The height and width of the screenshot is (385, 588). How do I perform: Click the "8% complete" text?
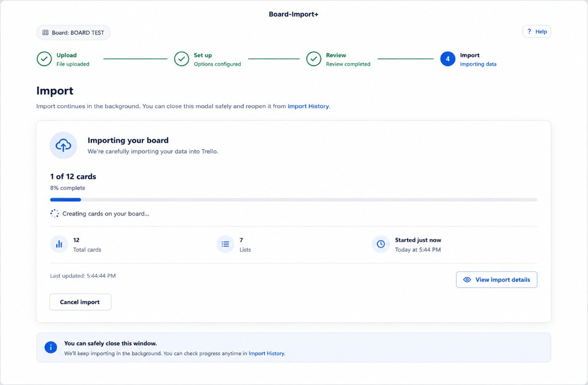68,188
